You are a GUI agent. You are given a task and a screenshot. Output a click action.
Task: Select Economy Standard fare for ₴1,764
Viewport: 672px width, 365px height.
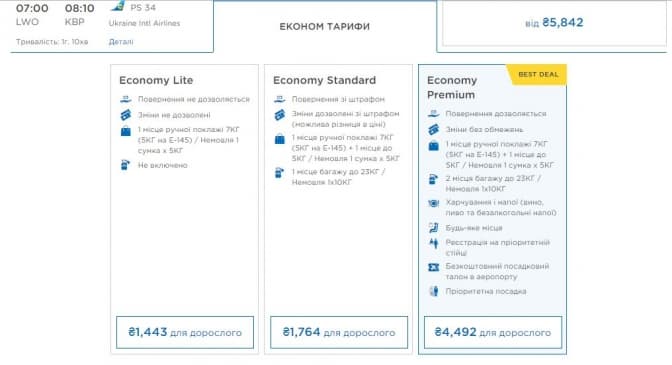339,332
